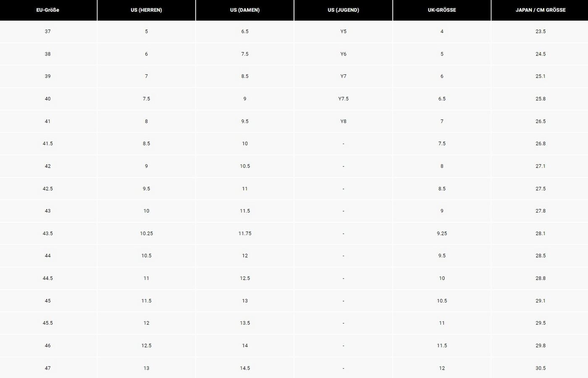Click the JAPAN / CM GRÖSSE header
This screenshot has height=378, width=588.
click(x=541, y=10)
